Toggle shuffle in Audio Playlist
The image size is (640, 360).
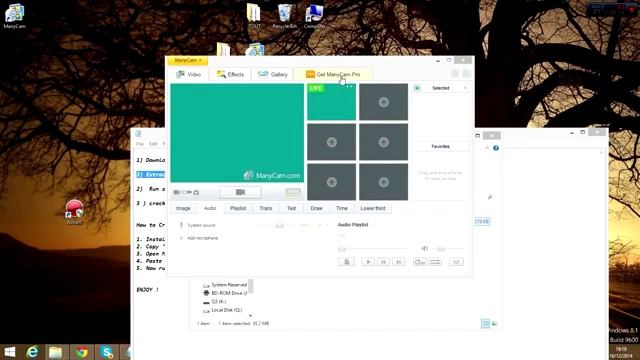[435, 262]
